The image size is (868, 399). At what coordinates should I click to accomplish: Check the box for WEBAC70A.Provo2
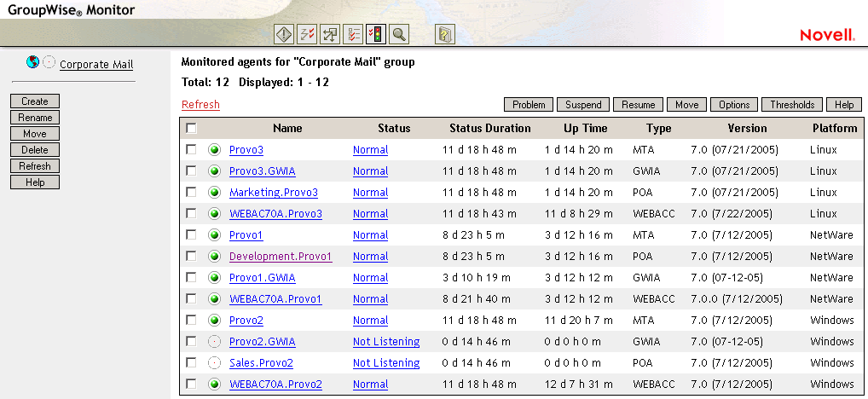click(191, 384)
